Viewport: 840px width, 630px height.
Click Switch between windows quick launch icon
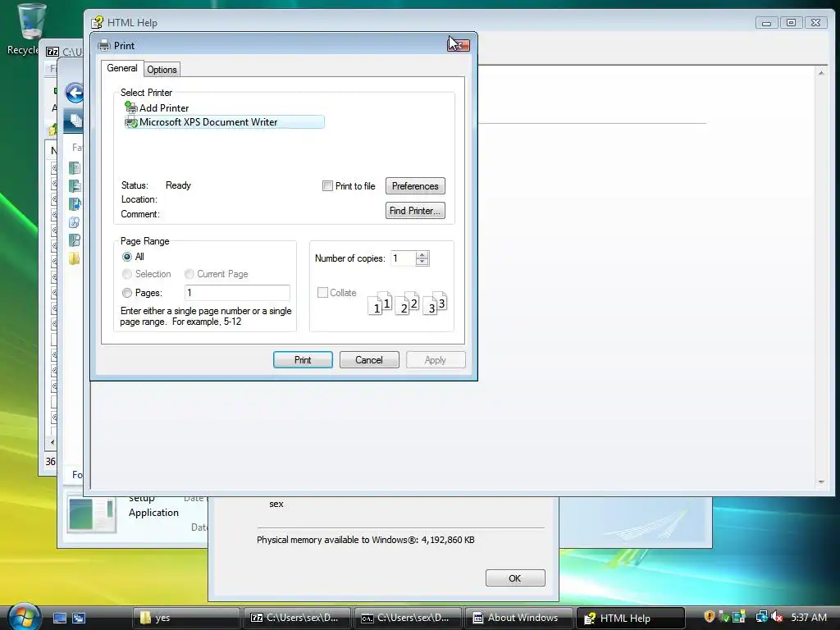[79, 619]
